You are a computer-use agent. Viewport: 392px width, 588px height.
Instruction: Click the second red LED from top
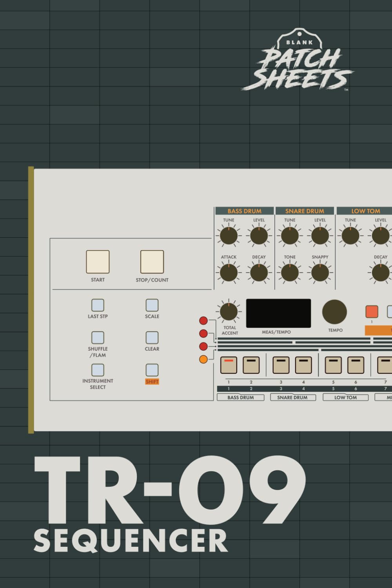(203, 333)
